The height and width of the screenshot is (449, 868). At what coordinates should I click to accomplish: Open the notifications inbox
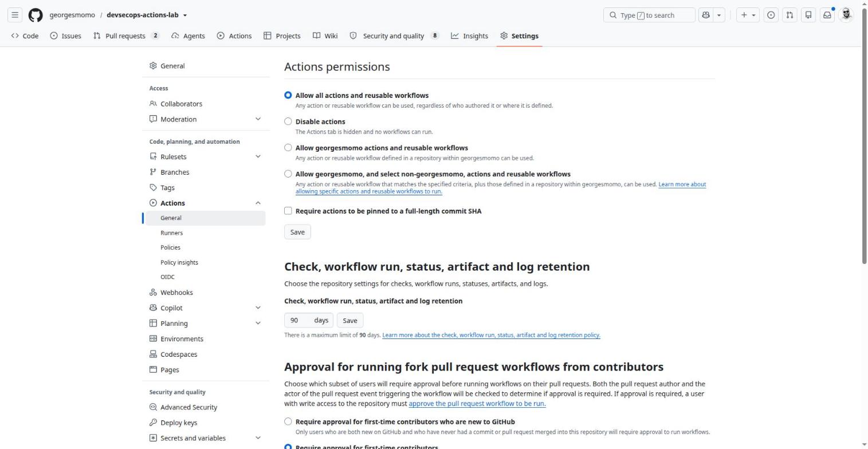pyautogui.click(x=827, y=15)
